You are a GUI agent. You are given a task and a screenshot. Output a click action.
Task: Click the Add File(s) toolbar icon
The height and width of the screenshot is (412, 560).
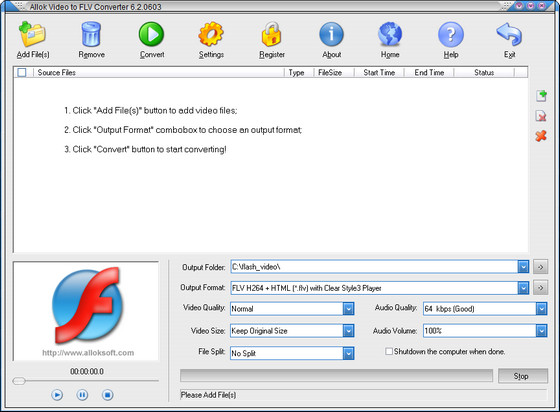coord(32,34)
